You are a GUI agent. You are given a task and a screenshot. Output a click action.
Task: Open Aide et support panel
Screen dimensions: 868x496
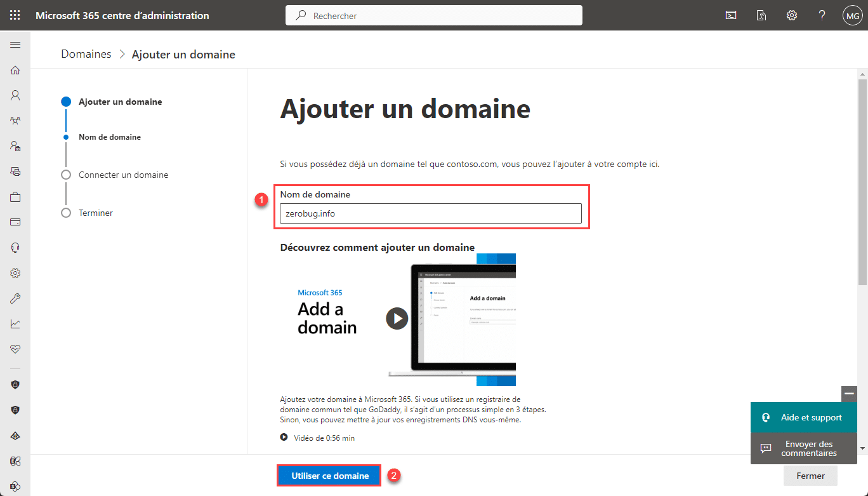point(804,417)
